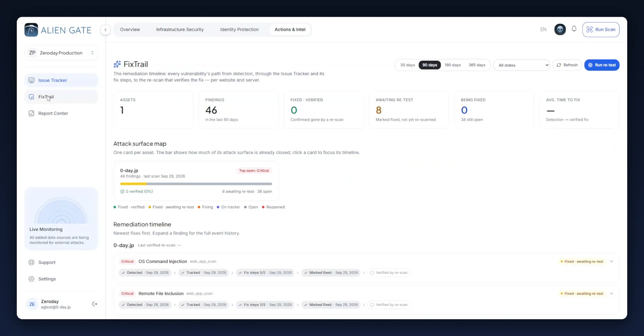The width and height of the screenshot is (644, 336).
Task: Switch to Identity Protection tab
Action: click(239, 30)
